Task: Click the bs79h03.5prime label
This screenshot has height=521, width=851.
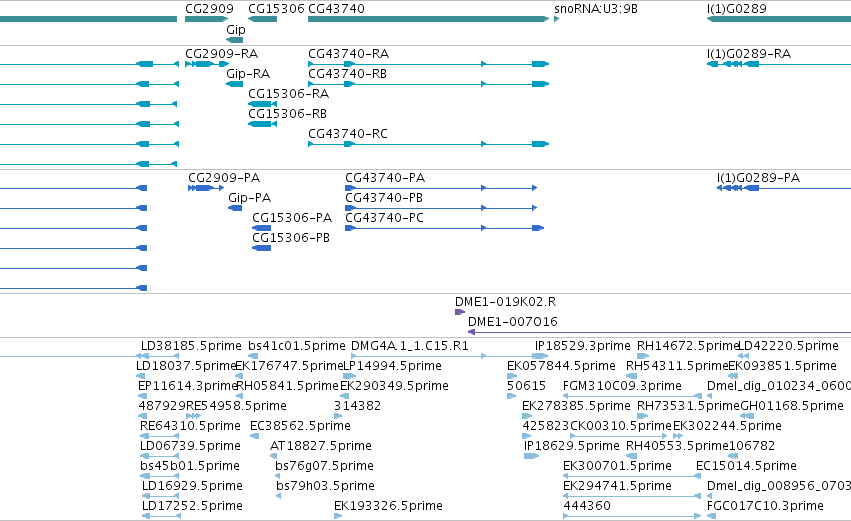Action: coord(325,486)
